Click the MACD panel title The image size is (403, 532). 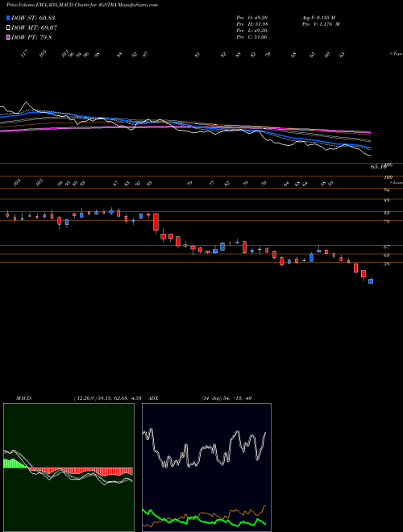[x=24, y=398]
